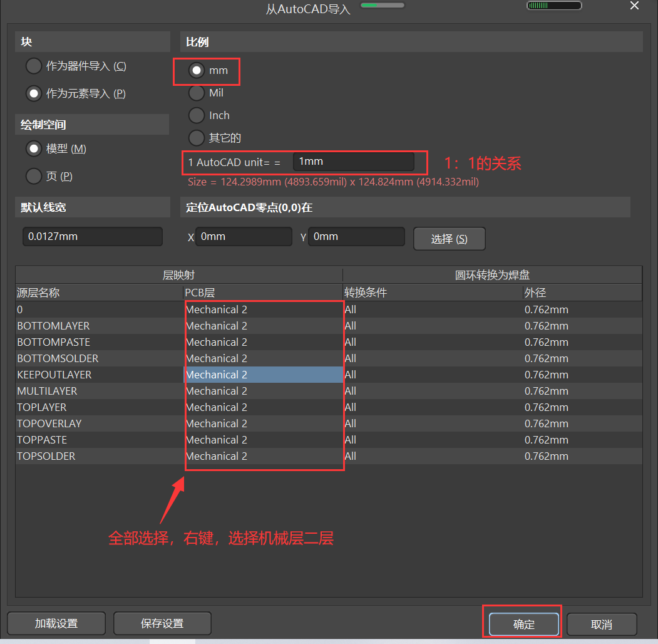Click 确定 to confirm import
The image size is (658, 644).
[524, 625]
